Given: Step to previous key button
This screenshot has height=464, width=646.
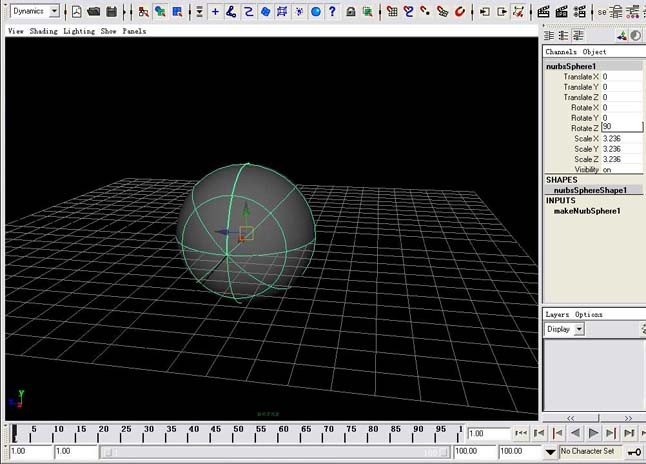Looking at the screenshot, I should click(557, 433).
